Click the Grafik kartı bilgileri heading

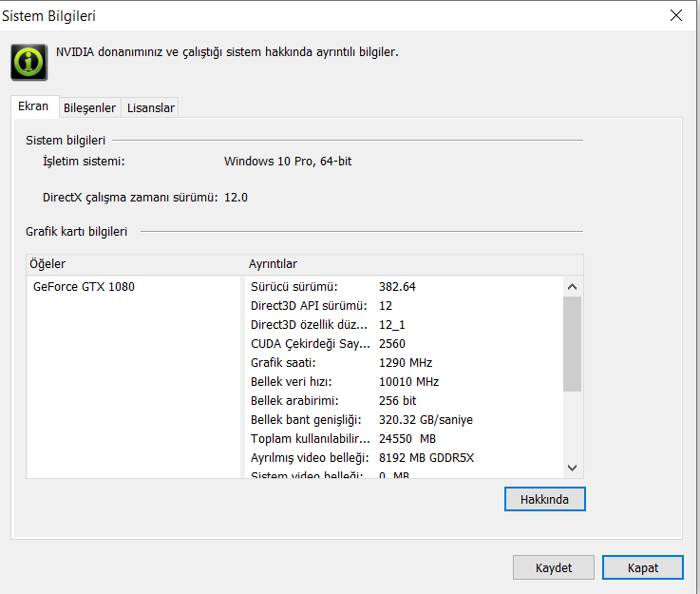tap(76, 231)
